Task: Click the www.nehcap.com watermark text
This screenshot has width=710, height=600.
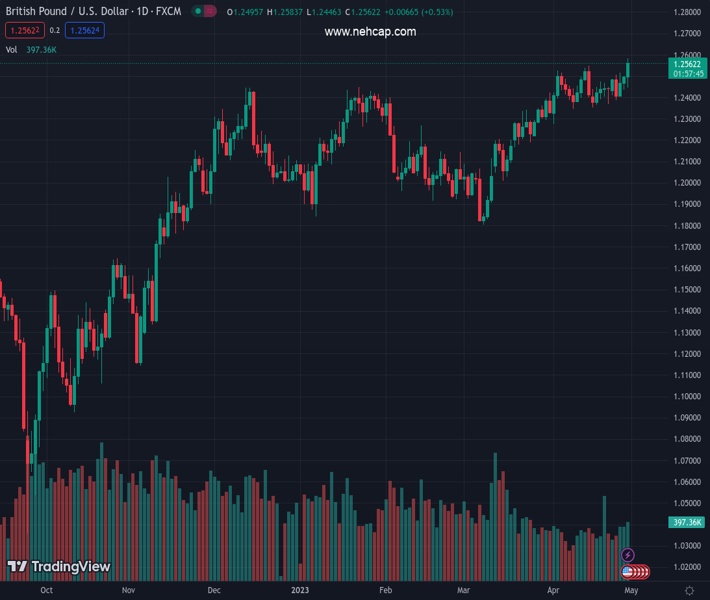Action: 370,32
